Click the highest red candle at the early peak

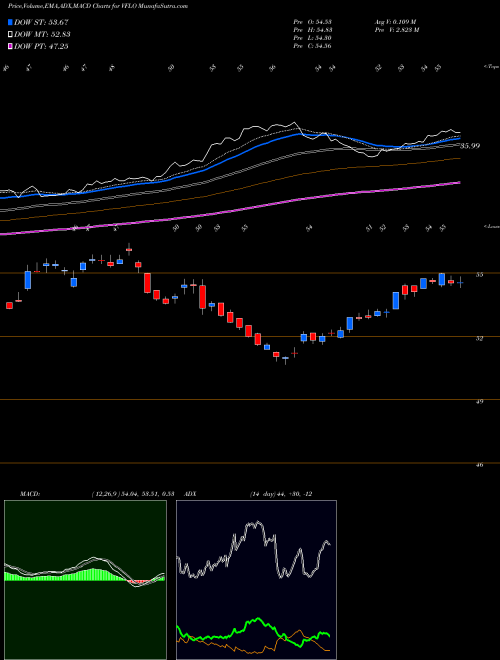point(129,250)
